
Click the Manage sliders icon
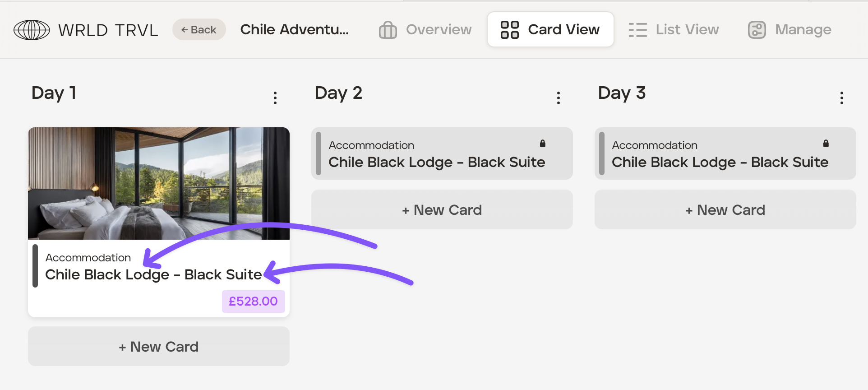[757, 30]
